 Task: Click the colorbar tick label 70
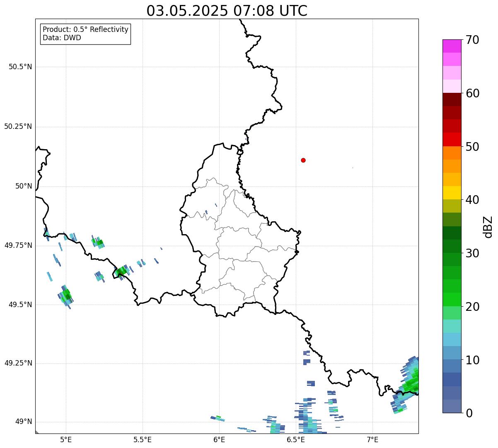pyautogui.click(x=472, y=40)
